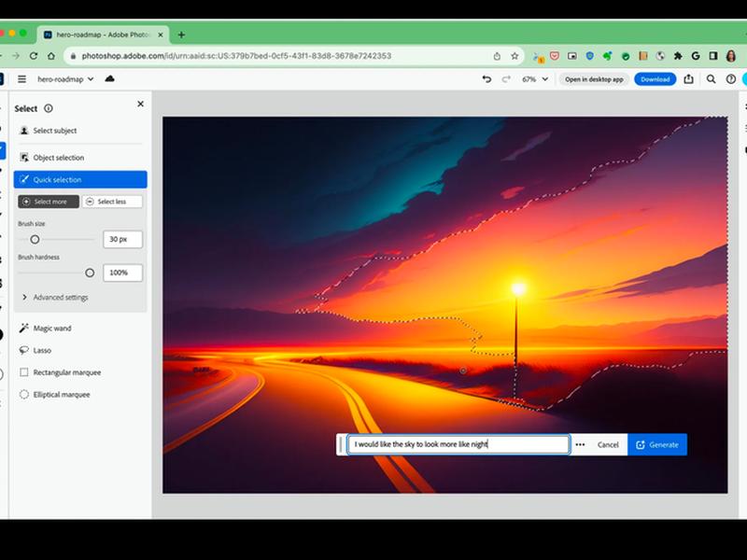
Task: Cancel the generative fill prompt
Action: point(608,444)
